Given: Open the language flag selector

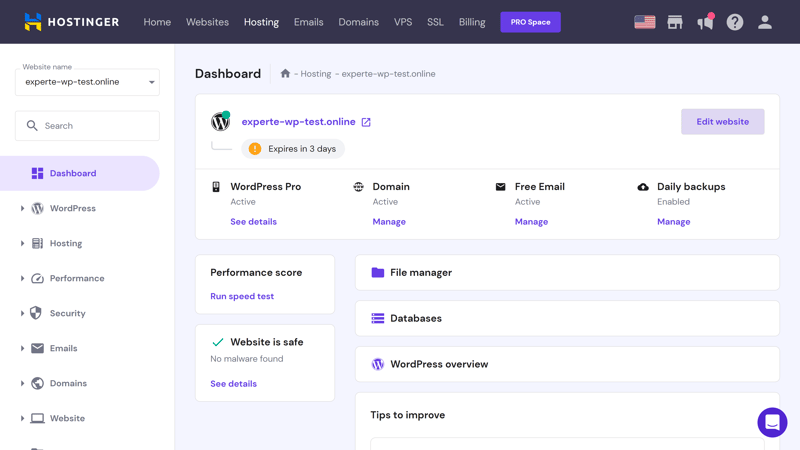Looking at the screenshot, I should (x=644, y=22).
